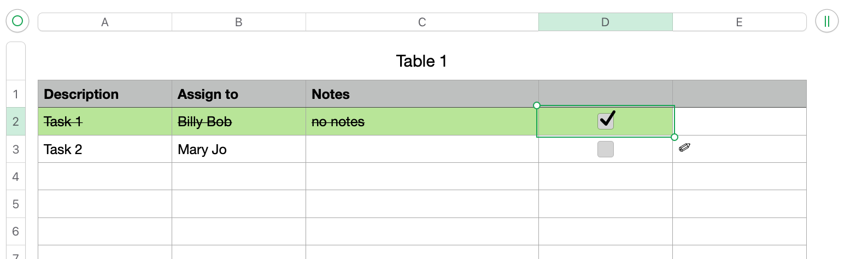Select row 2 header
This screenshot has width=868, height=259.
click(16, 121)
